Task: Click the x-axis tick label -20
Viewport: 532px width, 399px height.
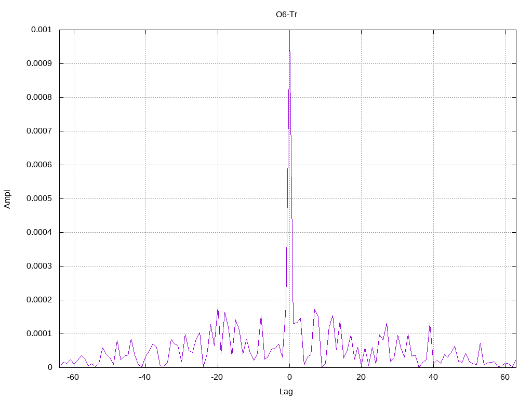Action: click(x=217, y=377)
